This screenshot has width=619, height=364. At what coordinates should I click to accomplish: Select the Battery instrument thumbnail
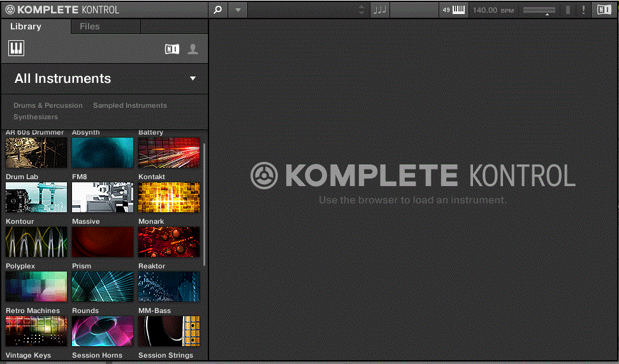point(169,152)
